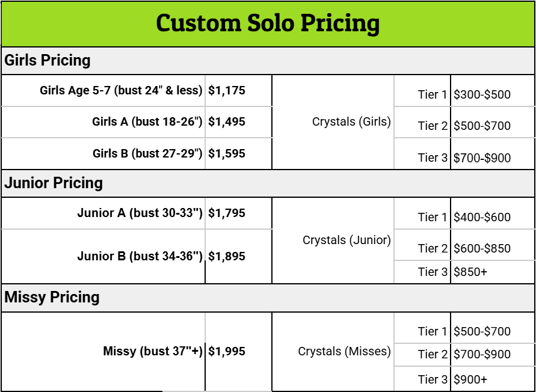
Task: Click the Crystals (Junior) cell
Action: (x=347, y=240)
